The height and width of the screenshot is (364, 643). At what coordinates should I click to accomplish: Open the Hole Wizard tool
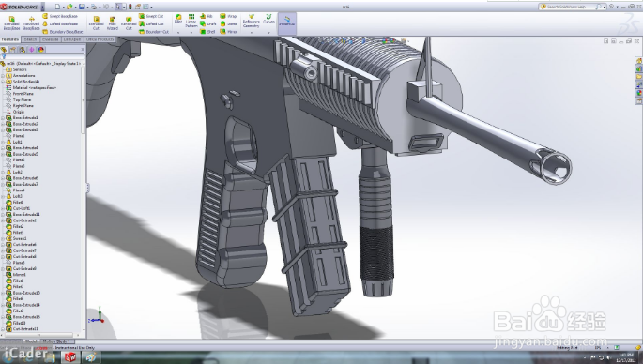[112, 23]
